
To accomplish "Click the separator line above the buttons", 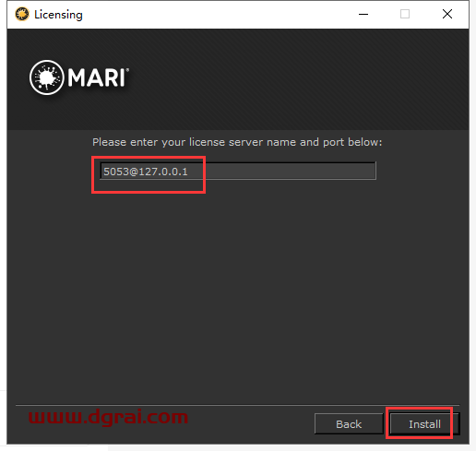I will point(238,405).
